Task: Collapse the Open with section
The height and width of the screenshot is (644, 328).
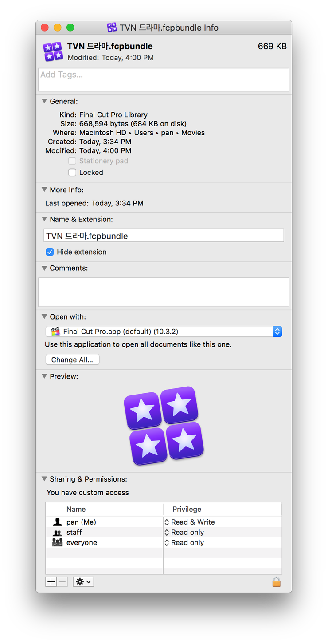Action: [44, 316]
